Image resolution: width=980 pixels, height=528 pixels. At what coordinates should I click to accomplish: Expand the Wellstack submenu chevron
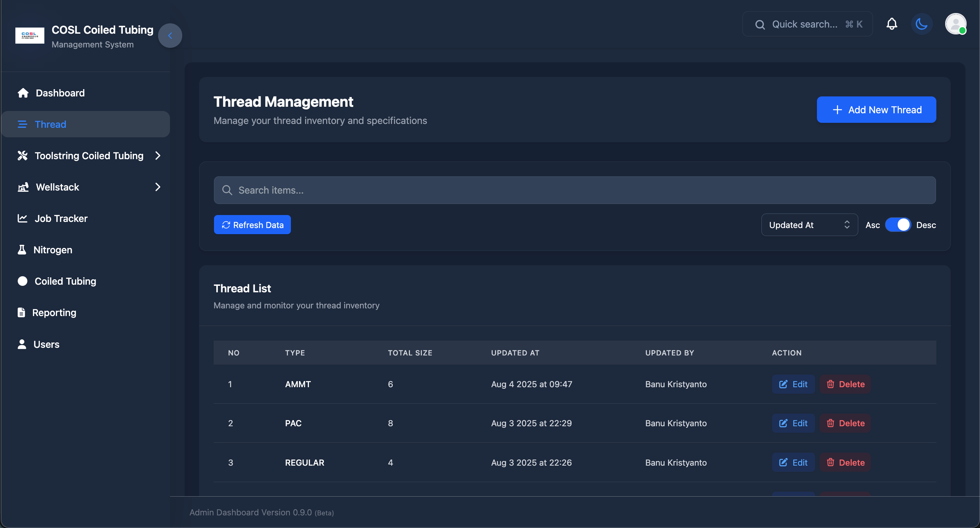pos(158,187)
